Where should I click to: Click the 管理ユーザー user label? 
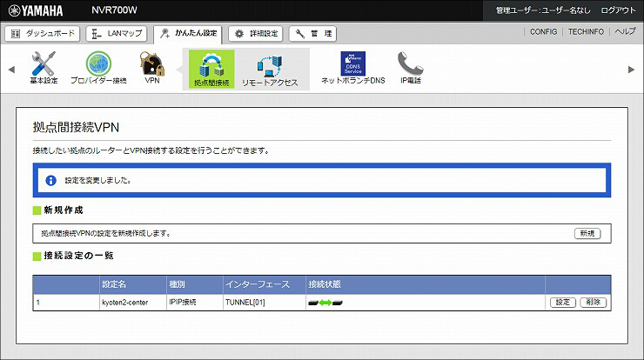pyautogui.click(x=543, y=10)
